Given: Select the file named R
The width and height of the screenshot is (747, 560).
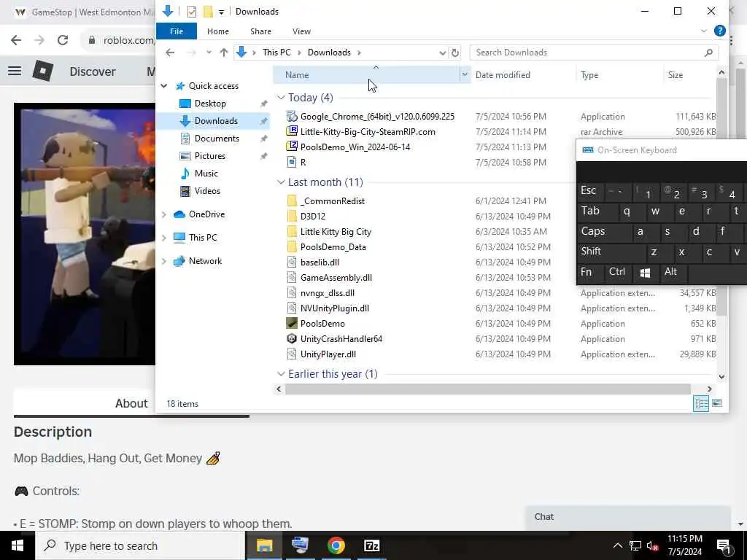Looking at the screenshot, I should (x=303, y=163).
